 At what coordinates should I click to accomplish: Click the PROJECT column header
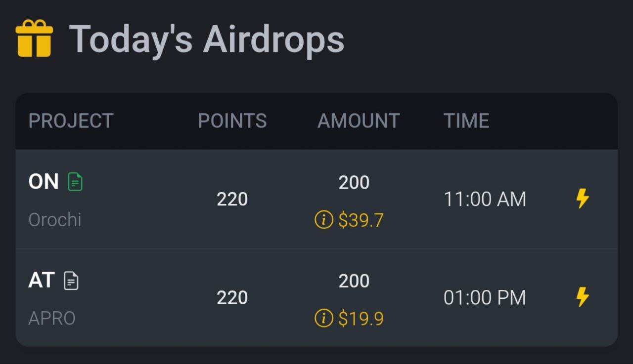pos(71,121)
